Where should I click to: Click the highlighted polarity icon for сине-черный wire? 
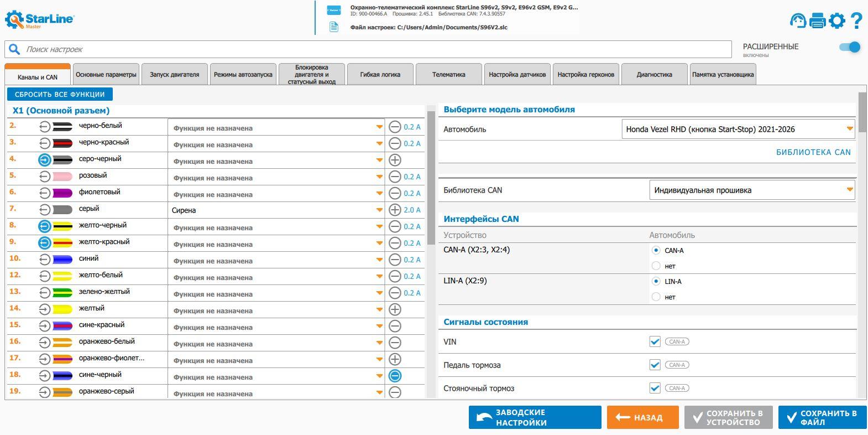[x=395, y=376]
